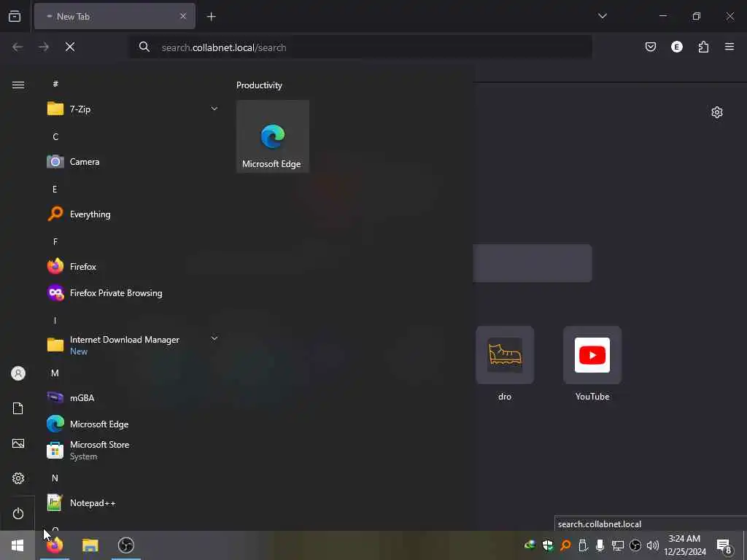Screen dimensions: 747x560
Task: Open the Extensions puzzle icon
Action: (703, 47)
